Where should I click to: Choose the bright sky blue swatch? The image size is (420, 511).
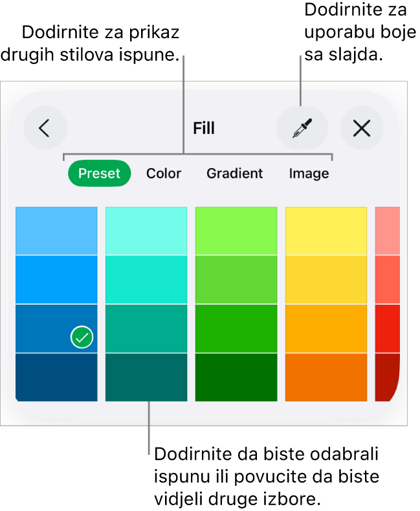(x=56, y=279)
